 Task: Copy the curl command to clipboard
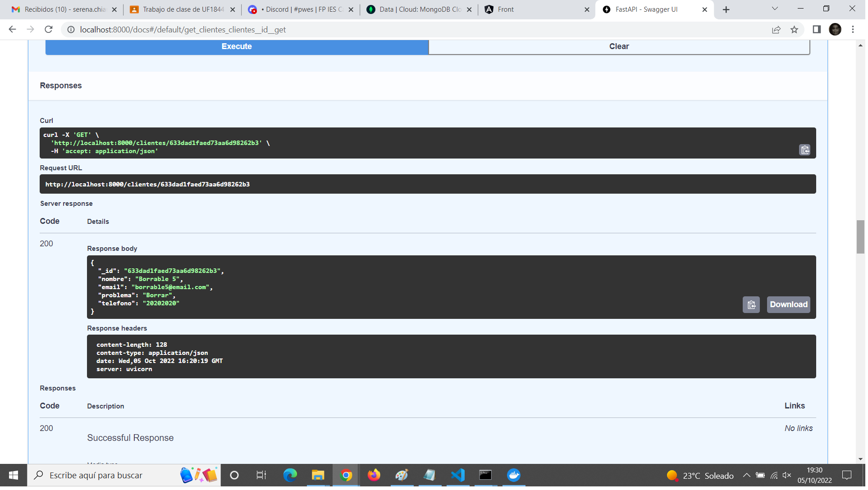tap(807, 150)
